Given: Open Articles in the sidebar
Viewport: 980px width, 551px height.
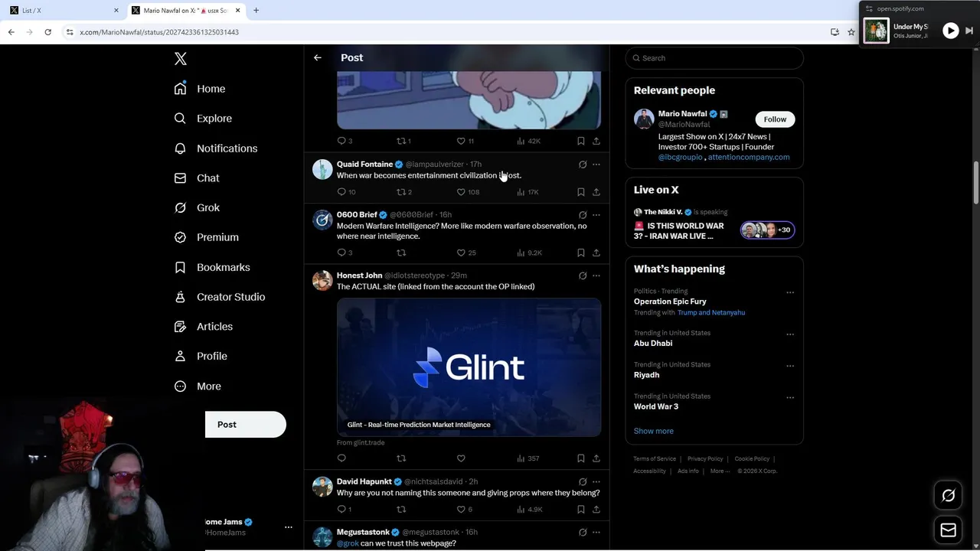Looking at the screenshot, I should click(x=204, y=327).
